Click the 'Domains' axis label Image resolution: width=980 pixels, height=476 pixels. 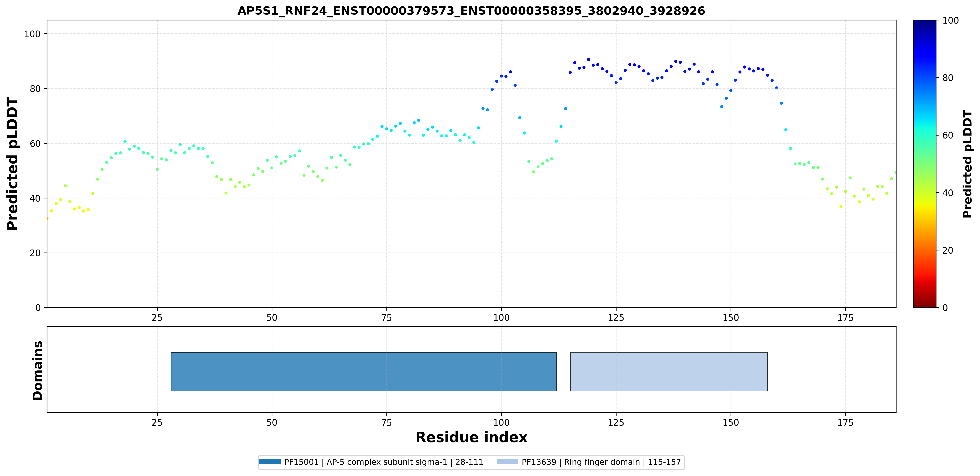pos(37,370)
